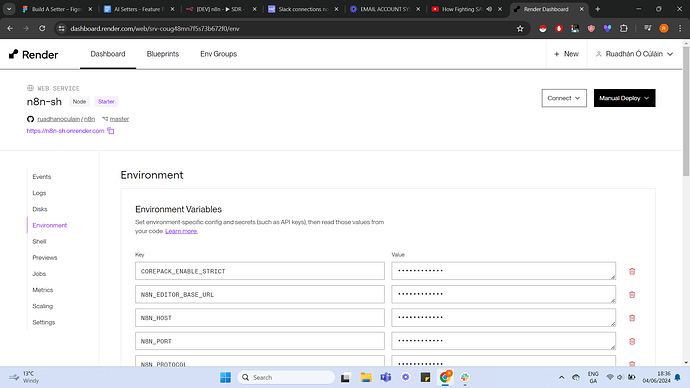This screenshot has width=690, height=388.
Task: Open the tab search dropdown arrow
Action: [9, 9]
